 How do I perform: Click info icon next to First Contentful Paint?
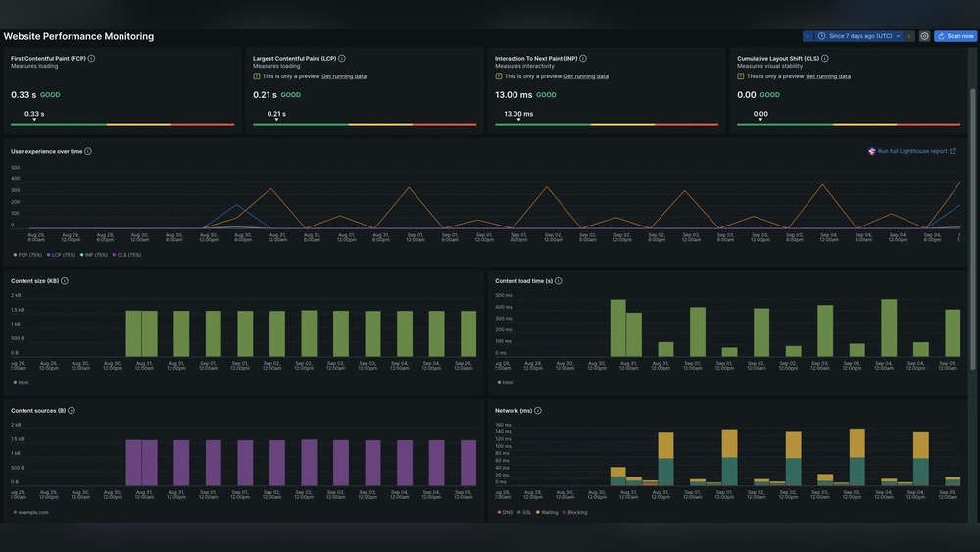[x=91, y=59]
